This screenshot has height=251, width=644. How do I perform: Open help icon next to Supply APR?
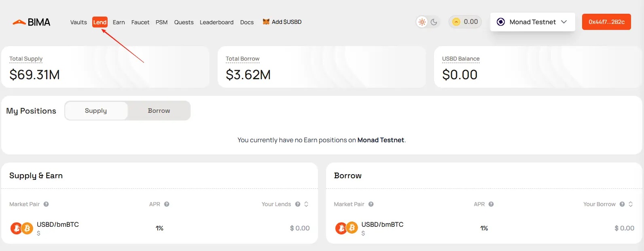pyautogui.click(x=167, y=204)
